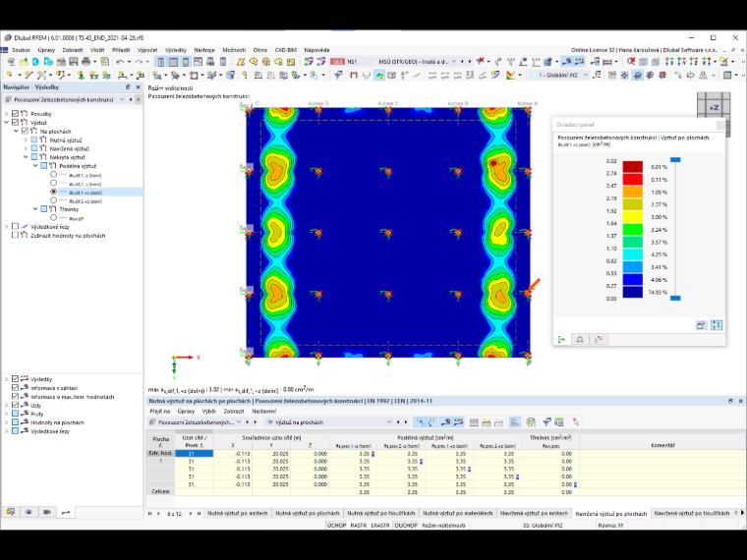Click the first-page arrow in table tab navigation
This screenshot has width=747, height=560.
[150, 513]
